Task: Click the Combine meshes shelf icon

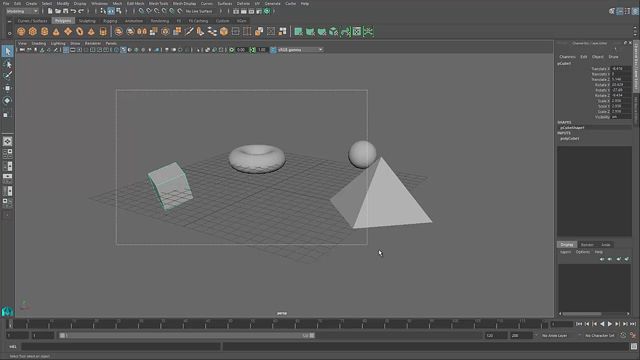Action: click(119, 31)
